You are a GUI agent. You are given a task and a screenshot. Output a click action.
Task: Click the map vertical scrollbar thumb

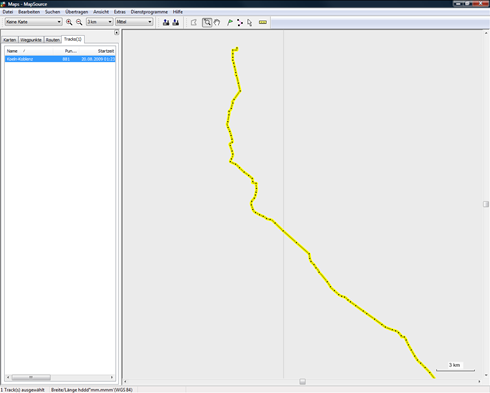click(486, 204)
